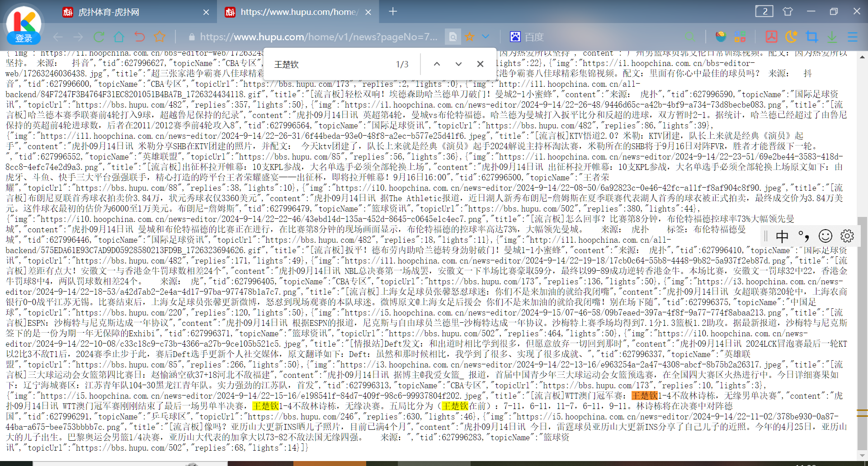Open the downloads manager
Screen dimensions: 868x466
click(832, 37)
